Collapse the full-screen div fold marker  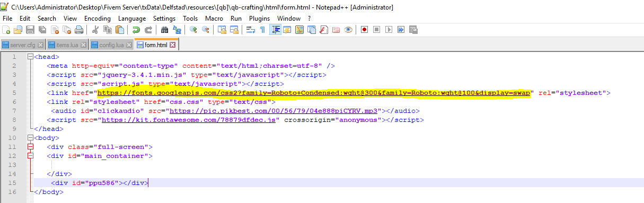[x=30, y=147]
